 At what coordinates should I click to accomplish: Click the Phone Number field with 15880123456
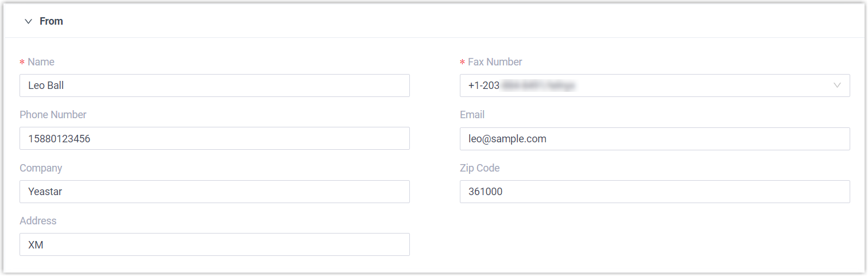coord(214,138)
